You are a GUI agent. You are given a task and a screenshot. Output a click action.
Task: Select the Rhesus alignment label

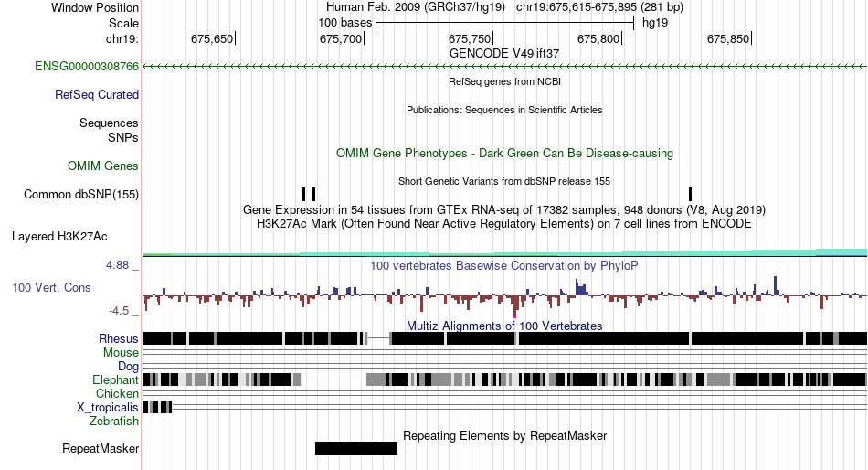tap(119, 338)
